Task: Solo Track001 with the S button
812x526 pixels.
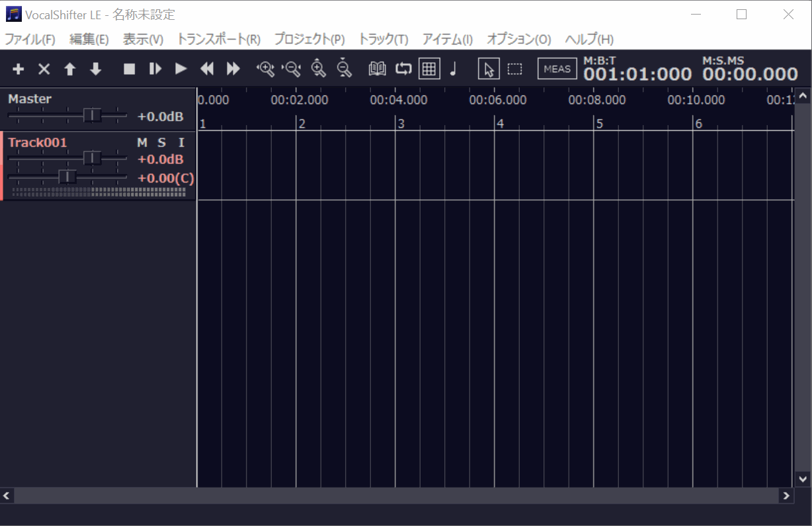Action: pyautogui.click(x=161, y=142)
